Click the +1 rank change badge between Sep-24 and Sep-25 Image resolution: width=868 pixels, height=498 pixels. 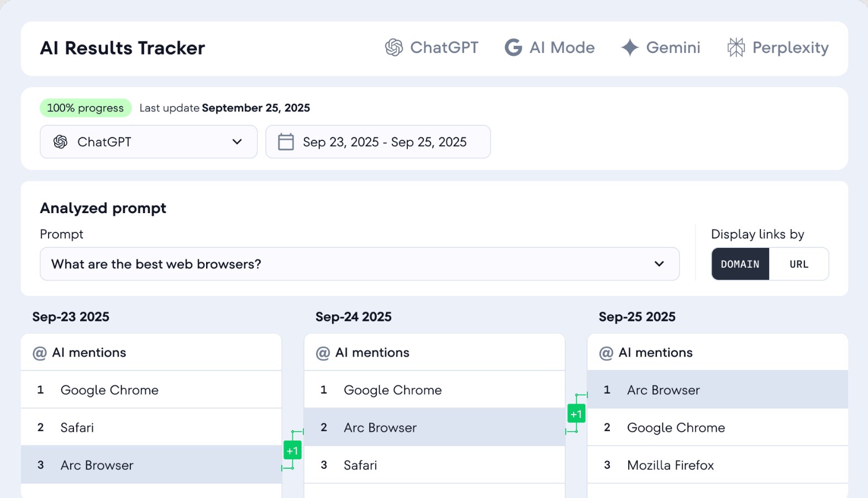[x=576, y=414]
